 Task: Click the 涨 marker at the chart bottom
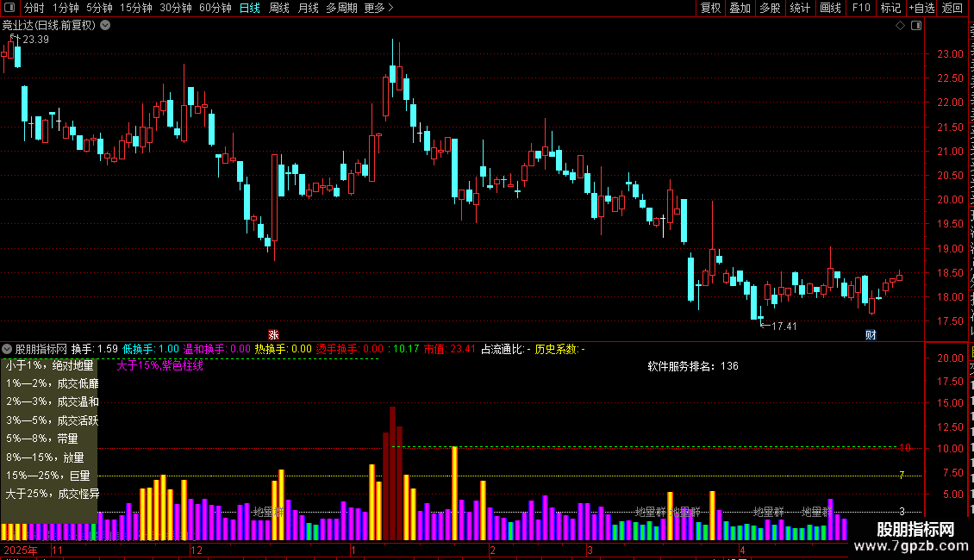point(273,334)
